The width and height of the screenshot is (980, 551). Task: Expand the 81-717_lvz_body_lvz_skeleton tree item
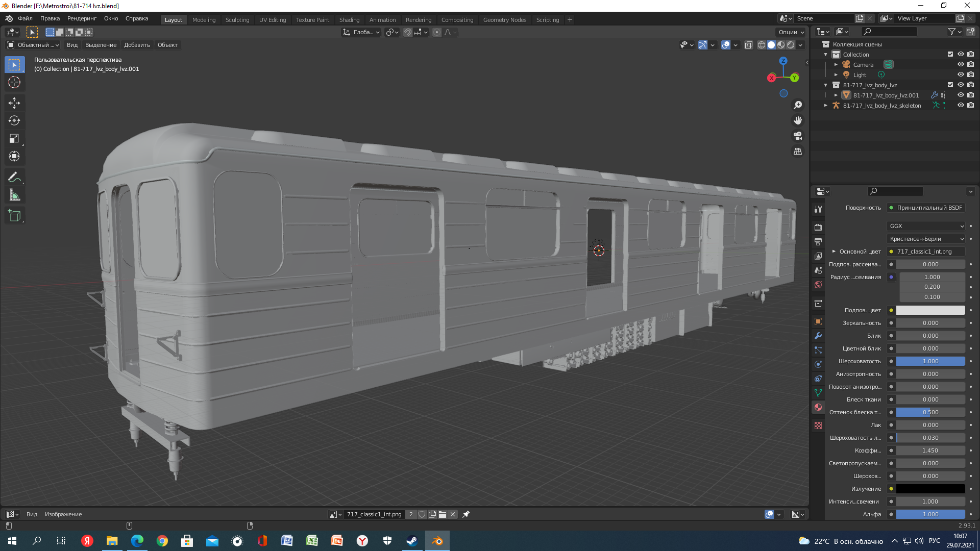pos(826,106)
